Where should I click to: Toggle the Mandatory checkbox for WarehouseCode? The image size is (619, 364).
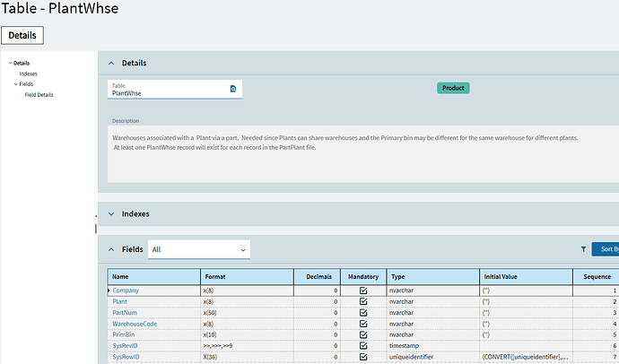pos(363,324)
